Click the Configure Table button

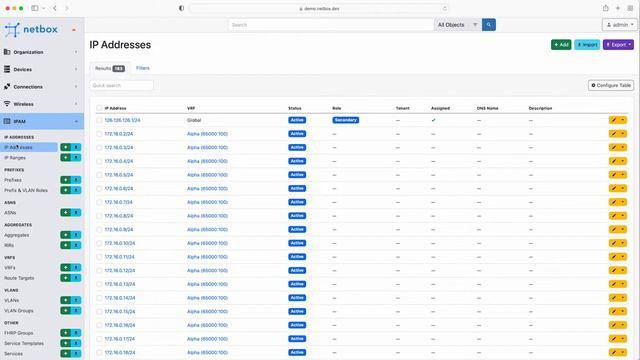611,85
